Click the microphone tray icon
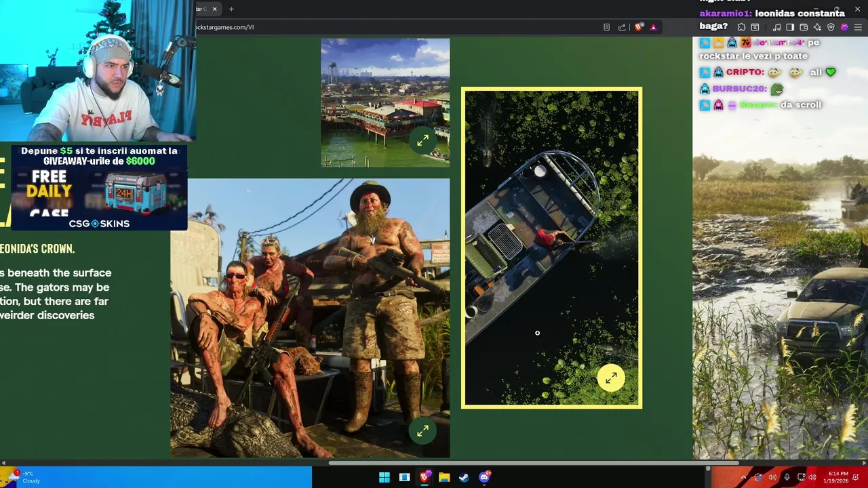The width and height of the screenshot is (868, 488). (787, 477)
